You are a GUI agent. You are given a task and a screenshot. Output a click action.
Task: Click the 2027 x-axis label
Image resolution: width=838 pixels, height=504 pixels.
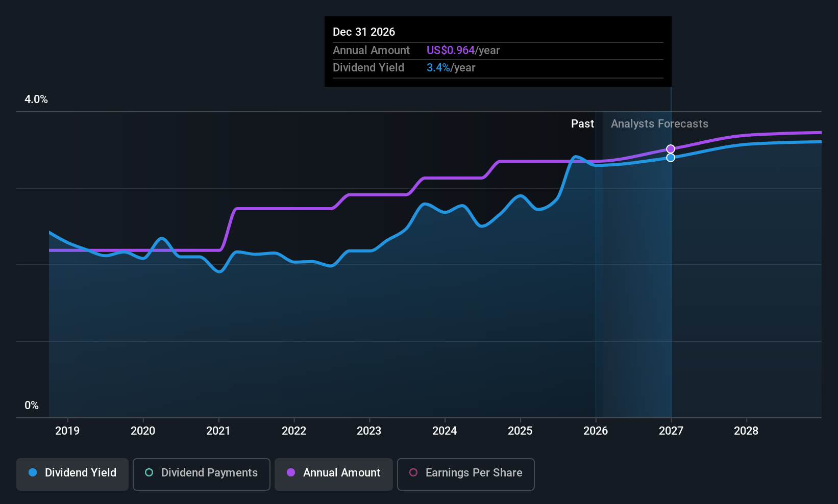point(671,431)
